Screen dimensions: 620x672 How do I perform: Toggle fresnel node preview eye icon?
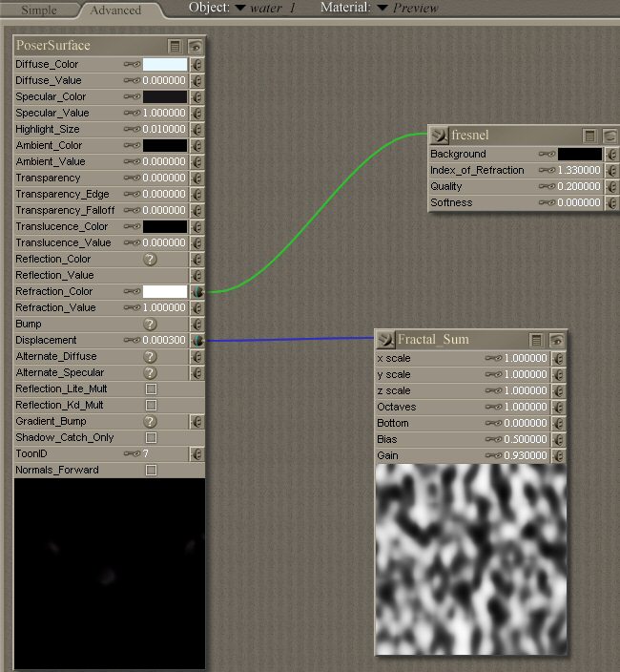pyautogui.click(x=610, y=136)
